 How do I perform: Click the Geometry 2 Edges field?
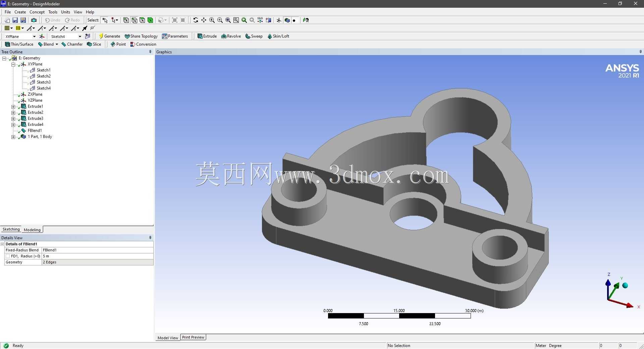pyautogui.click(x=98, y=262)
